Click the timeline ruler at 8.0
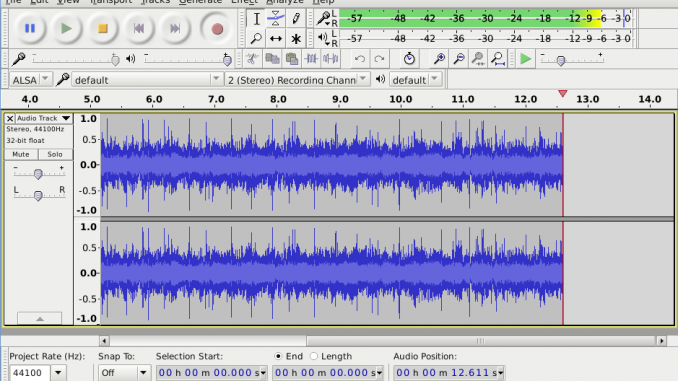678x381 pixels. pyautogui.click(x=278, y=99)
